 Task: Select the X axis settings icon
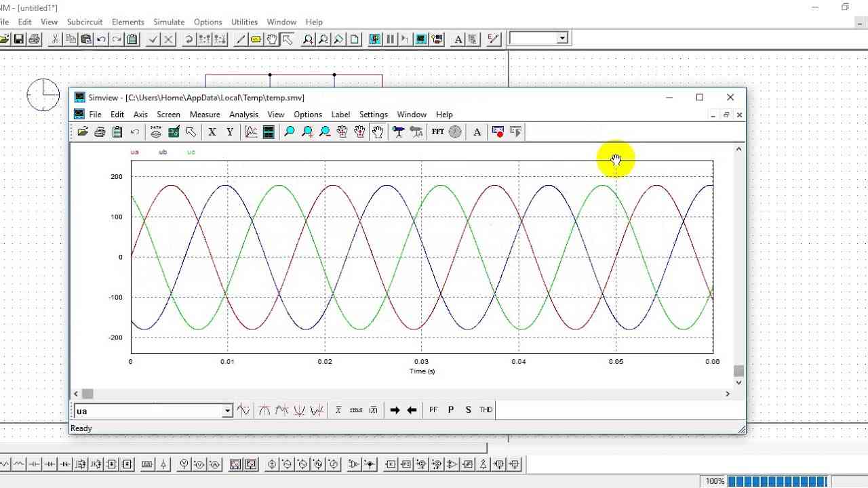tap(212, 132)
